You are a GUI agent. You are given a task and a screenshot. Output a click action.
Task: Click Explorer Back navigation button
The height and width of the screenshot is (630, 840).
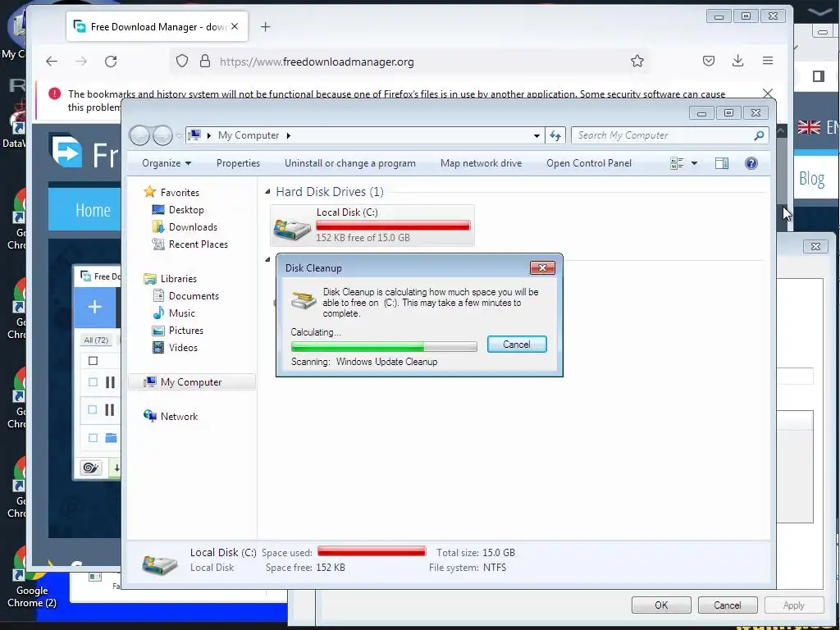coord(139,135)
